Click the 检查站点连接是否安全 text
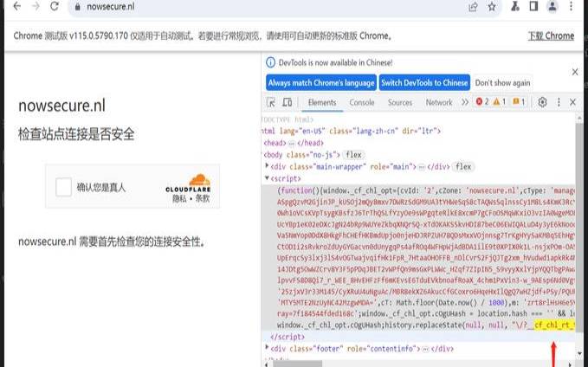588x367 pixels. [76, 134]
